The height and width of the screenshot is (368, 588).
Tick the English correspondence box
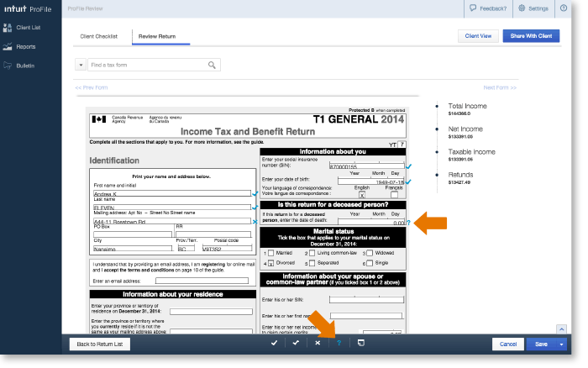361,195
